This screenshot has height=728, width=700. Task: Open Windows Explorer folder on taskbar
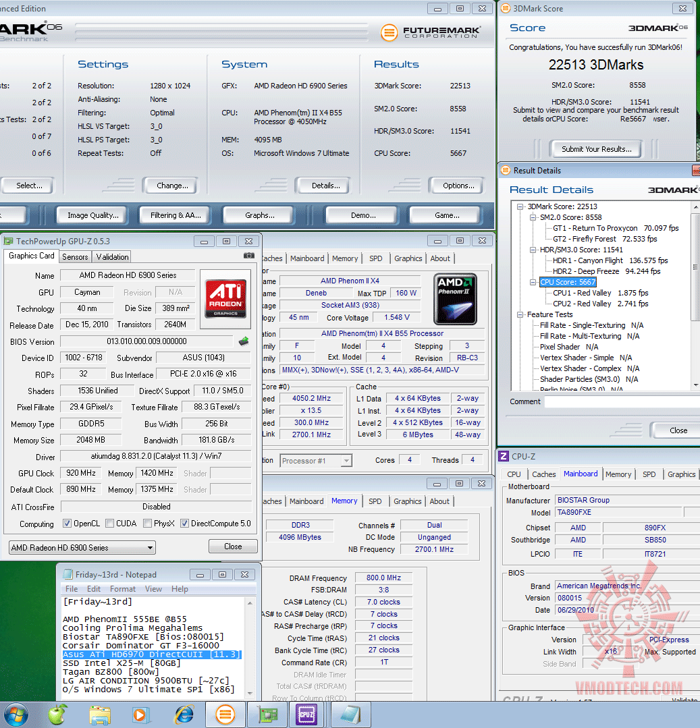[99, 713]
